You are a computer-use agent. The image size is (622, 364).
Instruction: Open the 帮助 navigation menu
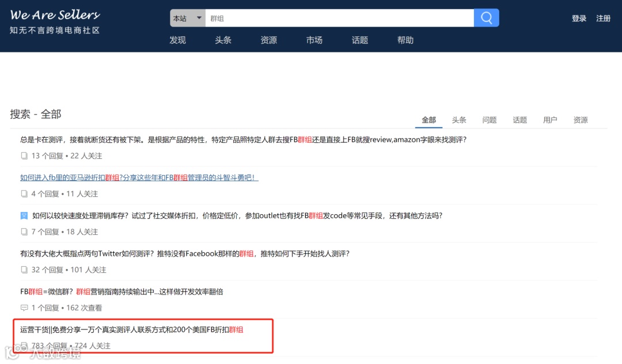pos(405,40)
